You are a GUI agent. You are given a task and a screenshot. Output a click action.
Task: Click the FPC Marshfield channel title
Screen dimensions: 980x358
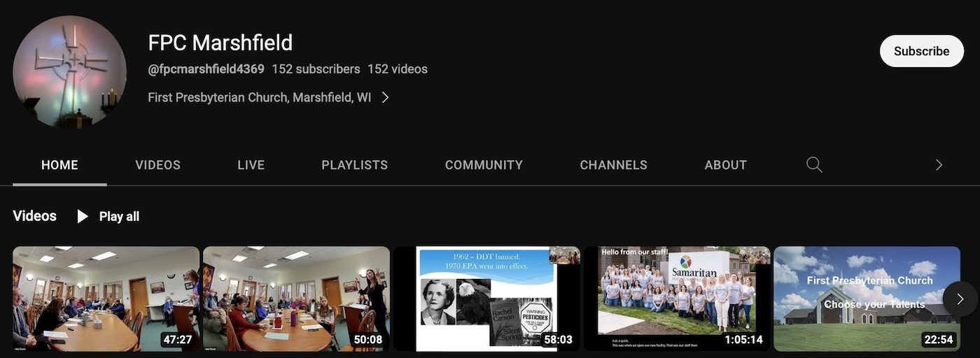220,43
